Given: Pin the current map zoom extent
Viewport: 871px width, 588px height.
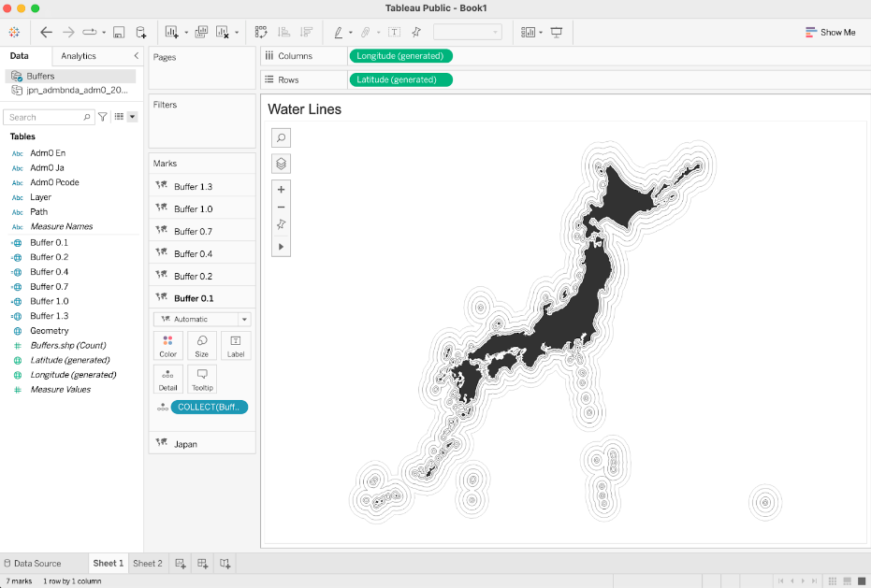Looking at the screenshot, I should (281, 224).
